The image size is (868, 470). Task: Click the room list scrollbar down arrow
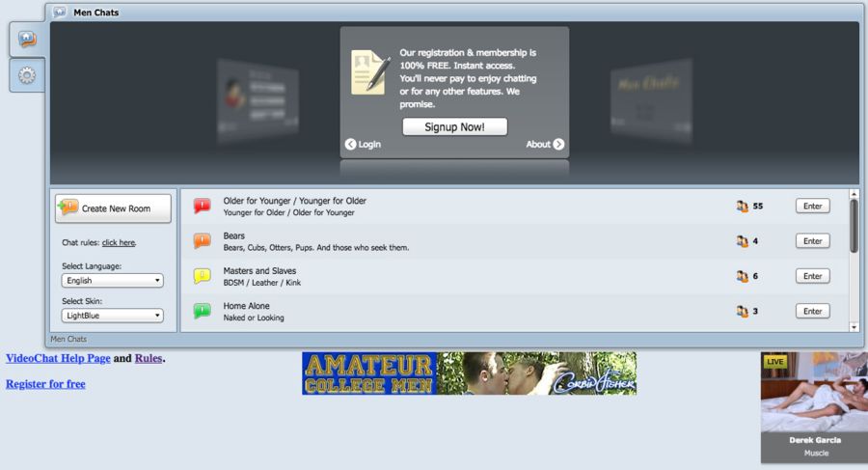click(854, 327)
